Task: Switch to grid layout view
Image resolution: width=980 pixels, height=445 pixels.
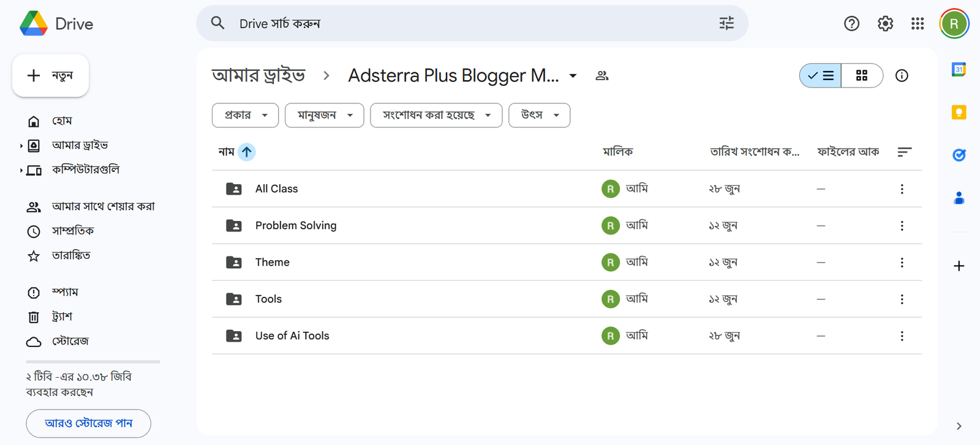Action: (862, 76)
